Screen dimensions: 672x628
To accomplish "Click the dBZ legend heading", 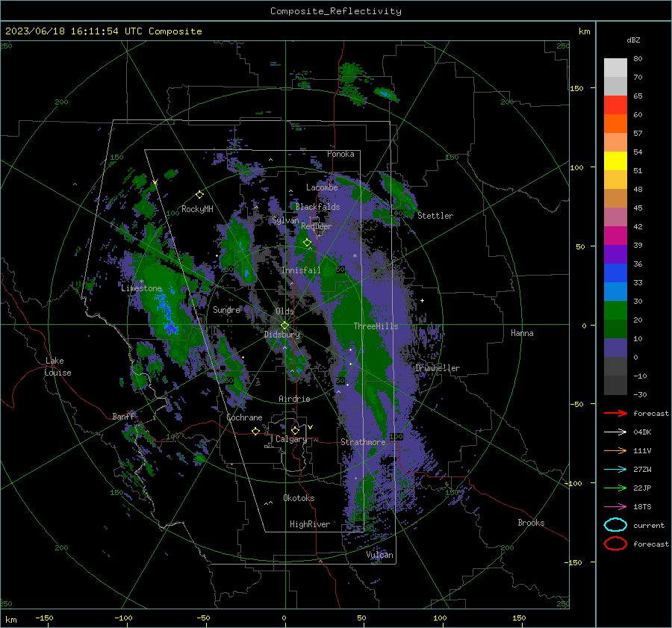I will [x=633, y=40].
